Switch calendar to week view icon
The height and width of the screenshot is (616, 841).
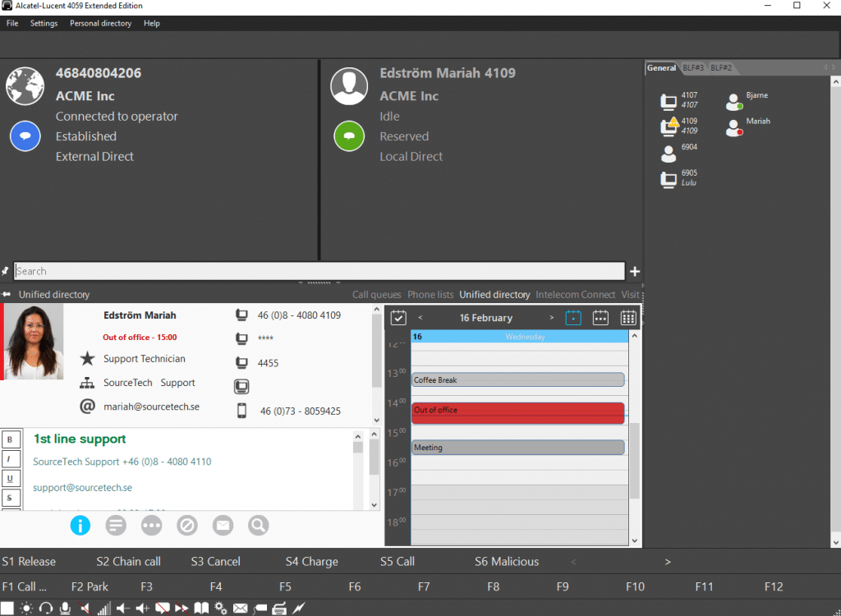coord(600,318)
